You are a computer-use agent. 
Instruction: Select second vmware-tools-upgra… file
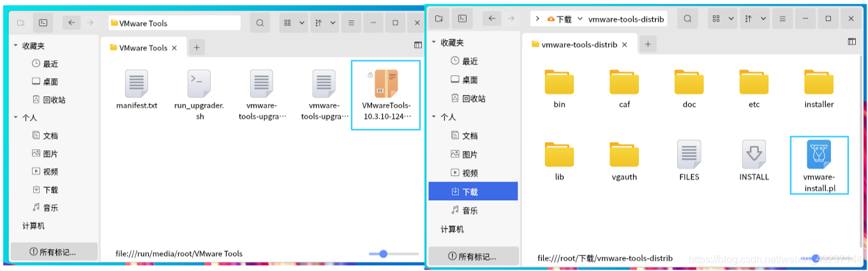pyautogui.click(x=324, y=95)
